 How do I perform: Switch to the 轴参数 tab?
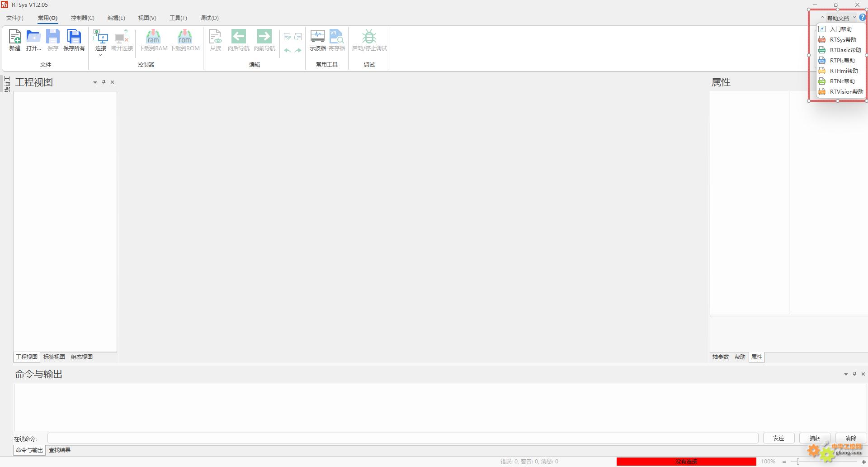click(721, 357)
